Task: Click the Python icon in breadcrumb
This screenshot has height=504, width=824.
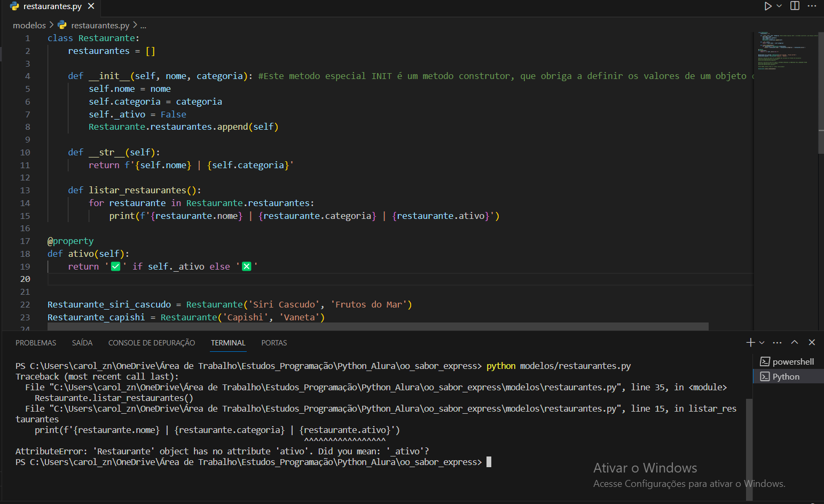Action: tap(62, 25)
